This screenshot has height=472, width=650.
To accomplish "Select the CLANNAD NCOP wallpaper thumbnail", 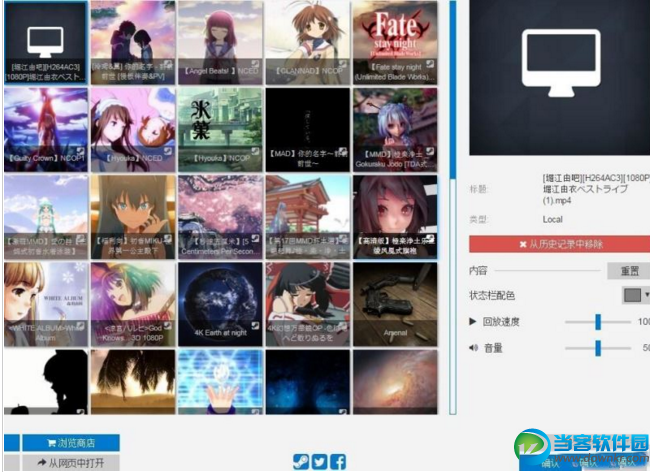I will (x=308, y=42).
